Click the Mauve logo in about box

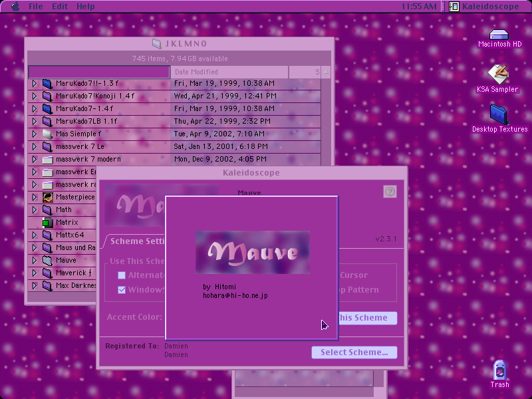point(253,253)
